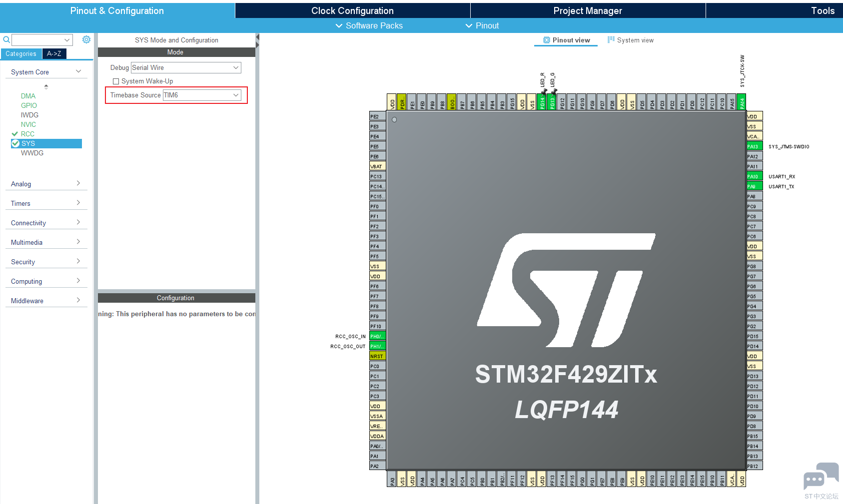Select IWDG under System Core
This screenshot has width=843, height=504.
click(x=29, y=115)
